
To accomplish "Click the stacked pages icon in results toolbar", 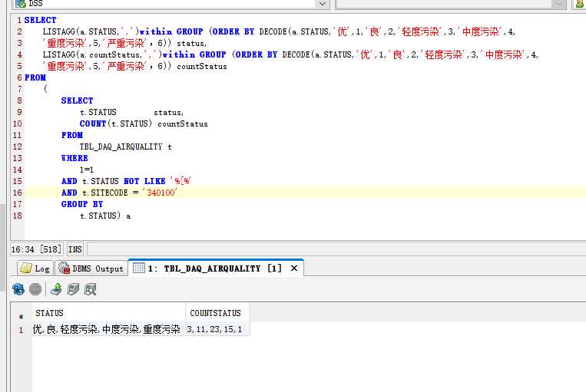I will [x=73, y=289].
